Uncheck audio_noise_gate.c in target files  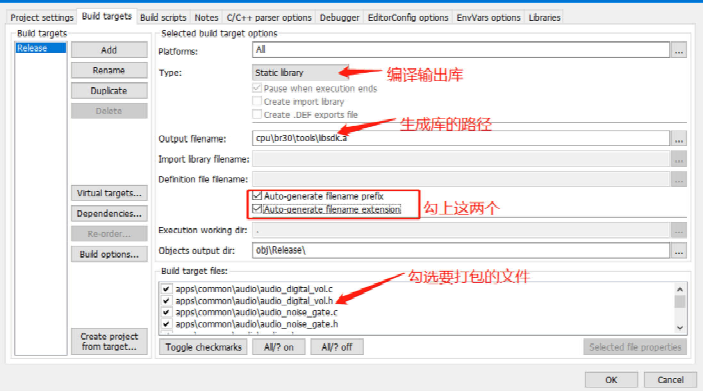[166, 312]
